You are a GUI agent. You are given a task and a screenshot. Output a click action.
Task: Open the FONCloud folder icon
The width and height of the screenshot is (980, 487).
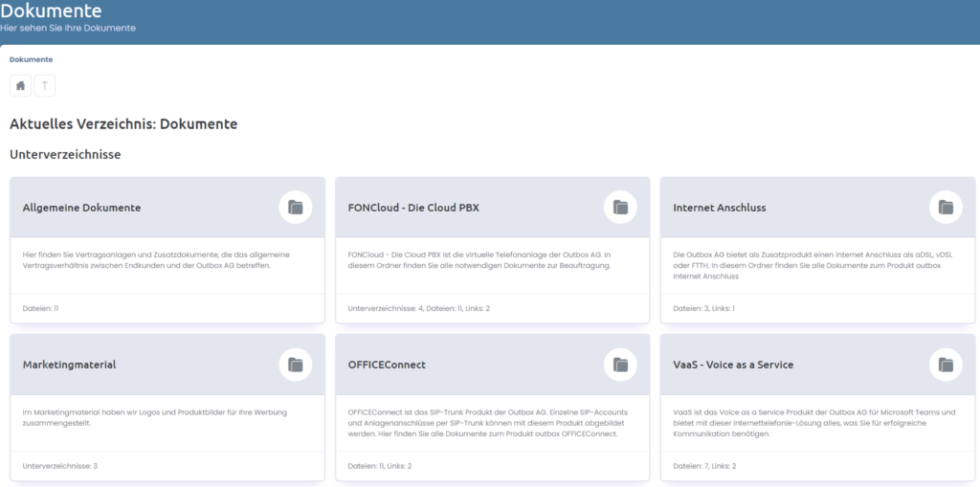pos(620,207)
